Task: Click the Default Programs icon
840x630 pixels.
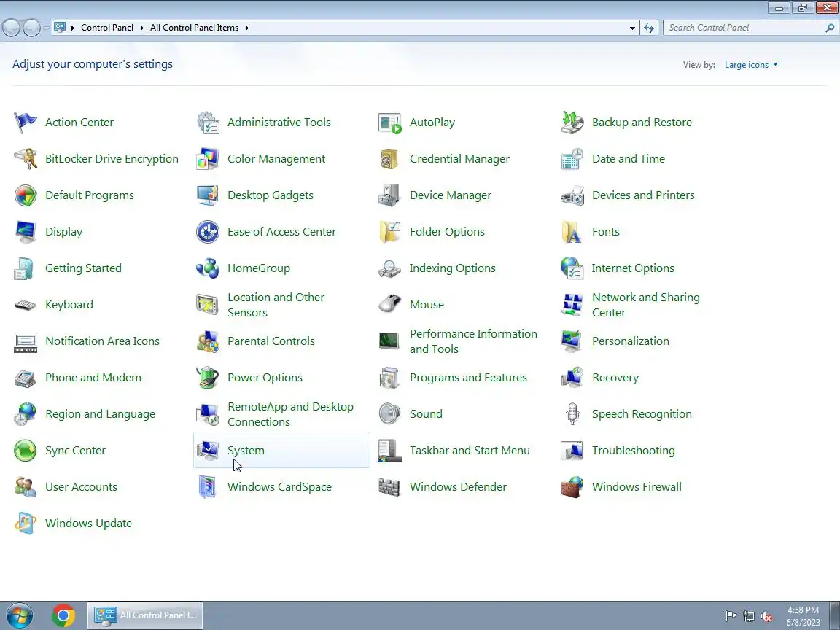Action: point(26,195)
